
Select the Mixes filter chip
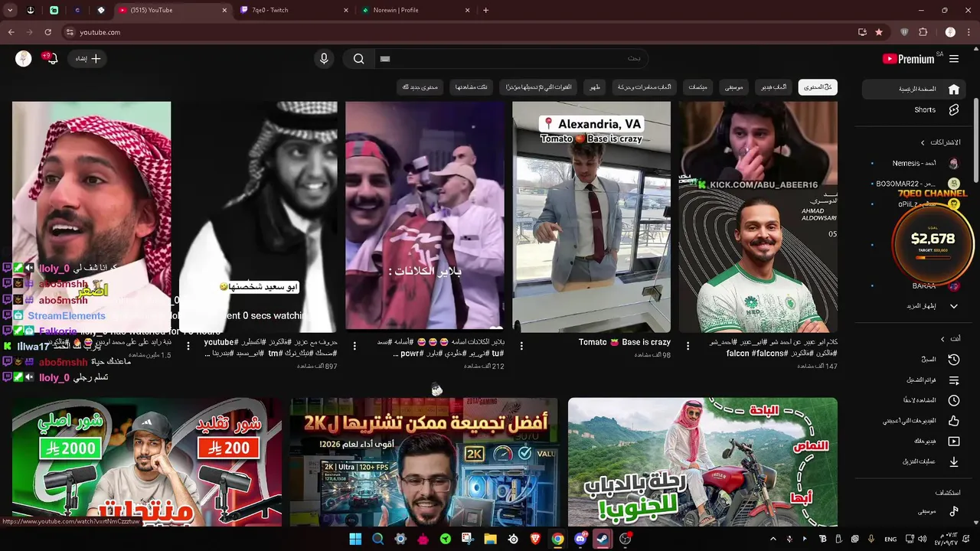[697, 87]
